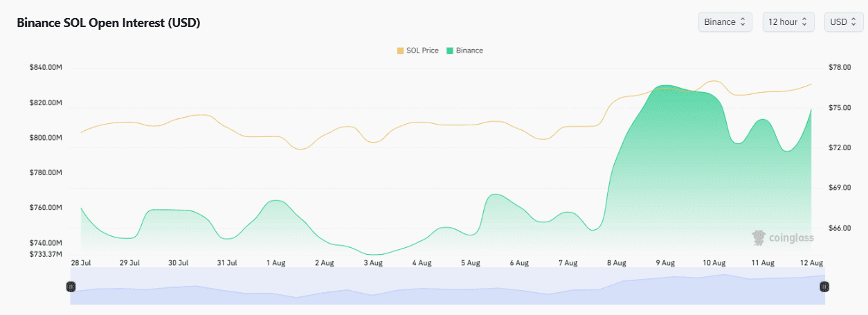Click the 5 Aug date label
Viewport: 868px width, 315px height.
click(x=470, y=263)
